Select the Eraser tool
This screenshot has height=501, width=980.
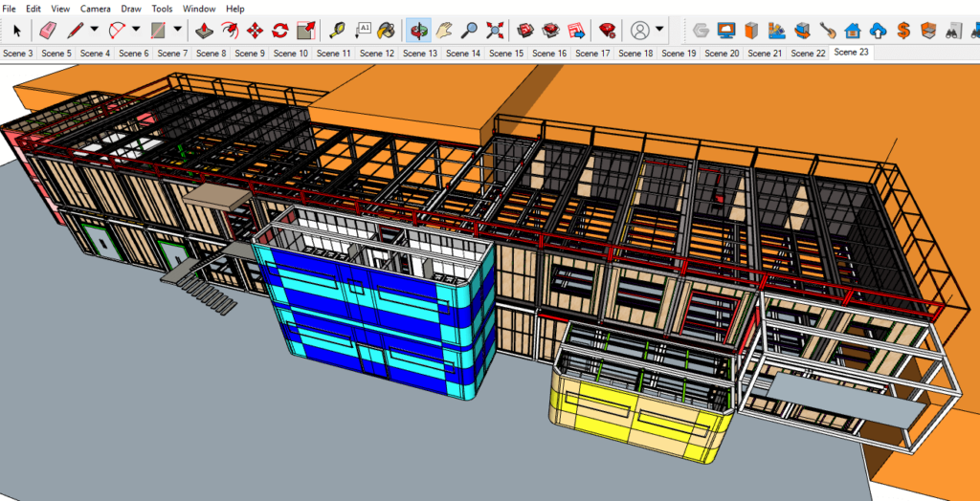[x=49, y=30]
